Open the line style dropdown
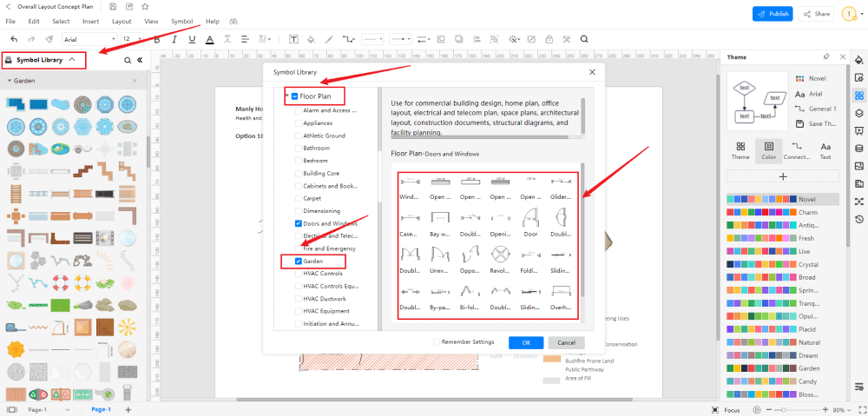This screenshot has height=417, width=868. (x=372, y=39)
